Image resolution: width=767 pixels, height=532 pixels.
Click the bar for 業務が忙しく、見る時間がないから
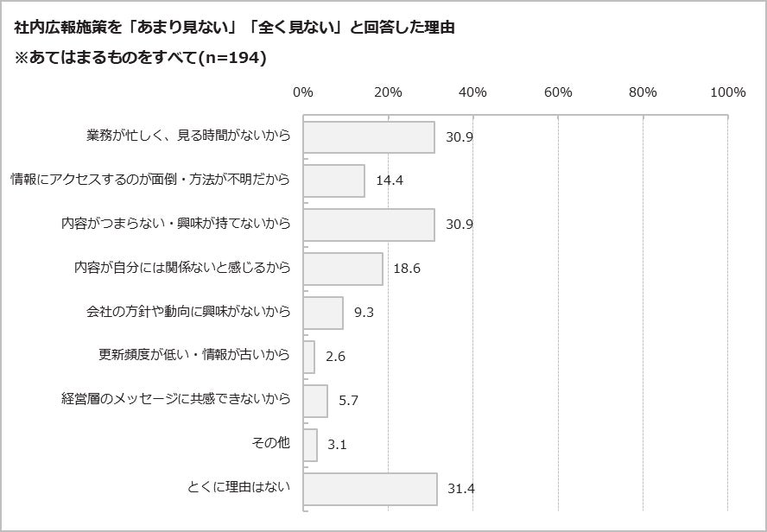369,137
